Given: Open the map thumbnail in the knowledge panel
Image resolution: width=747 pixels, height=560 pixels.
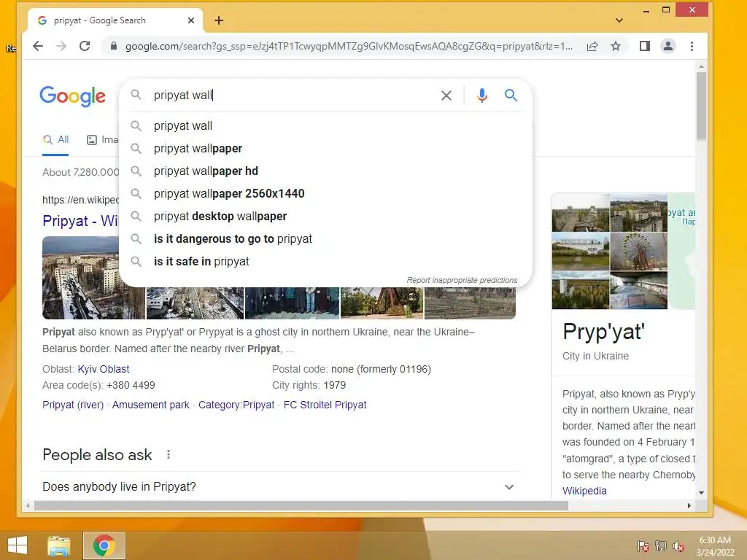Looking at the screenshot, I should pyautogui.click(x=682, y=251).
